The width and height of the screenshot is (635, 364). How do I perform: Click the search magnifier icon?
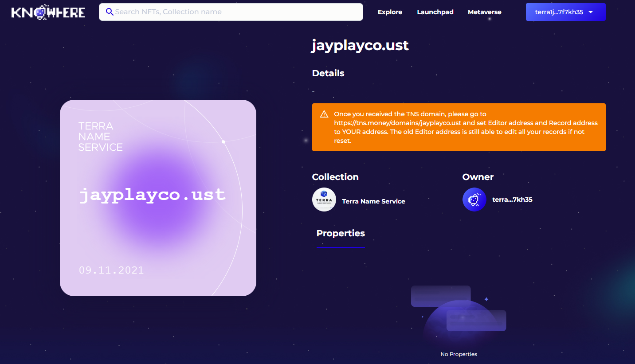click(x=110, y=12)
